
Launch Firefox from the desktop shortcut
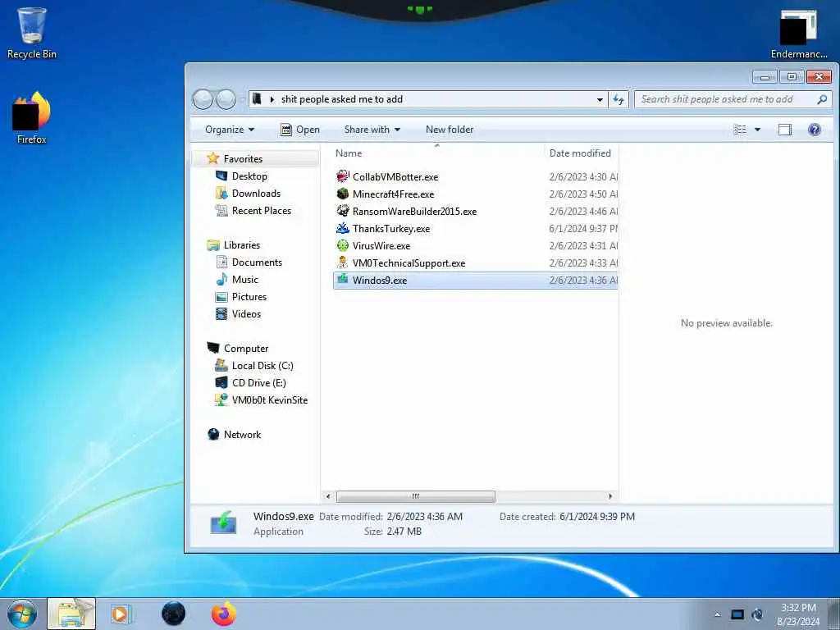click(x=32, y=118)
